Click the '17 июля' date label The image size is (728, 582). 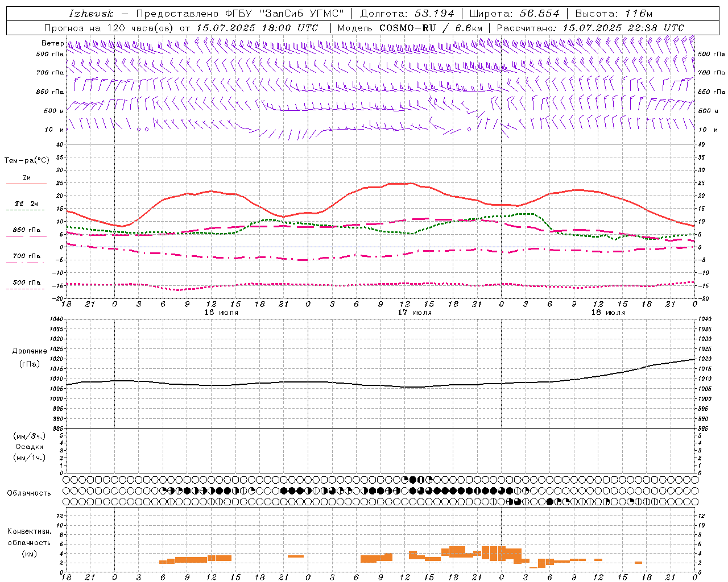[x=415, y=313]
